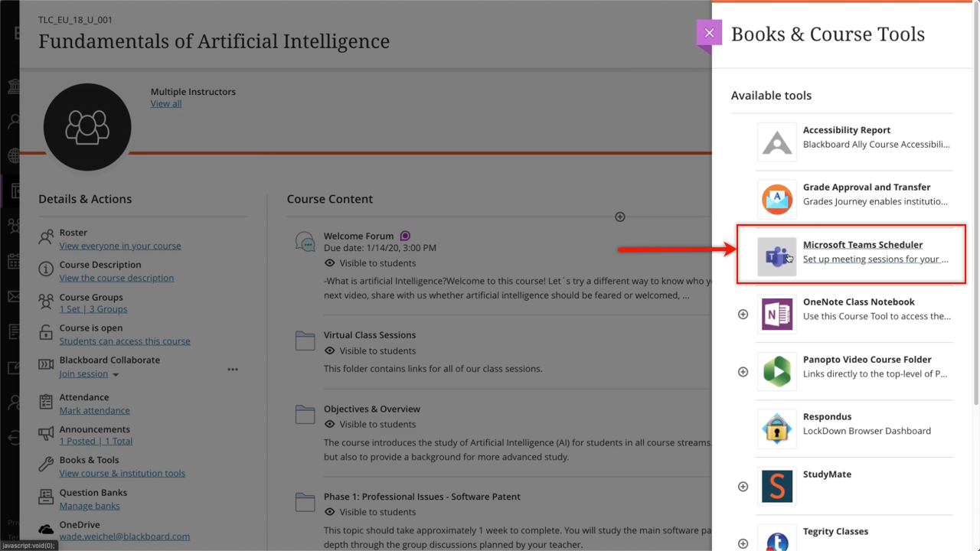
Task: Open the Accessibility Report Ally icon
Action: tap(776, 142)
